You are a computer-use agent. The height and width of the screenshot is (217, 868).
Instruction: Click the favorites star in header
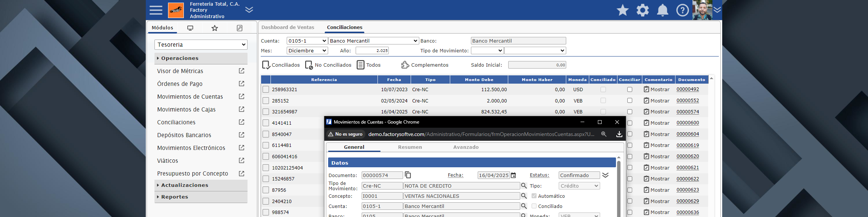click(622, 10)
